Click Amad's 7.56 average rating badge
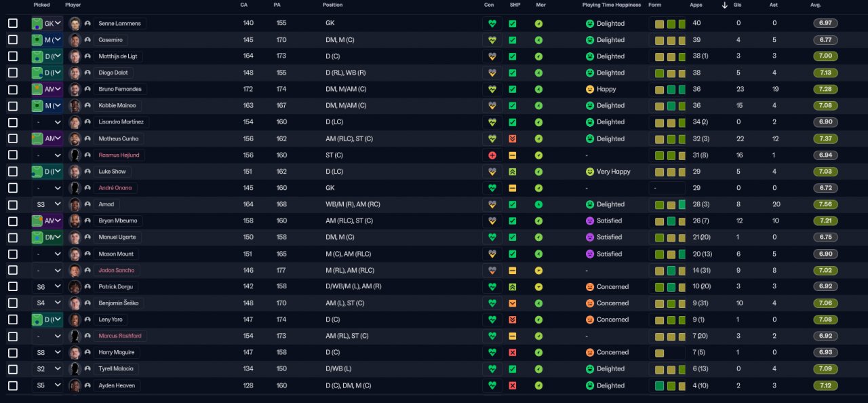868x403 pixels. tap(826, 204)
